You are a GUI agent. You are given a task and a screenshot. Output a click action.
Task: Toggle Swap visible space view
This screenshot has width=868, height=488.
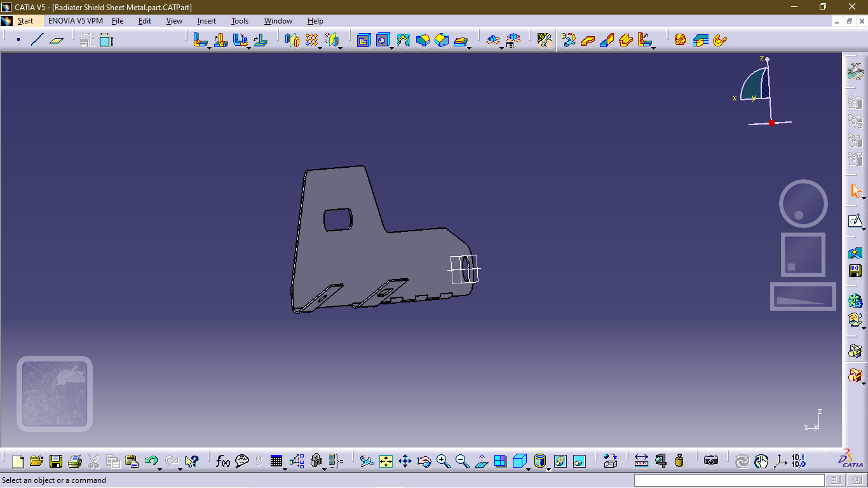point(579,461)
